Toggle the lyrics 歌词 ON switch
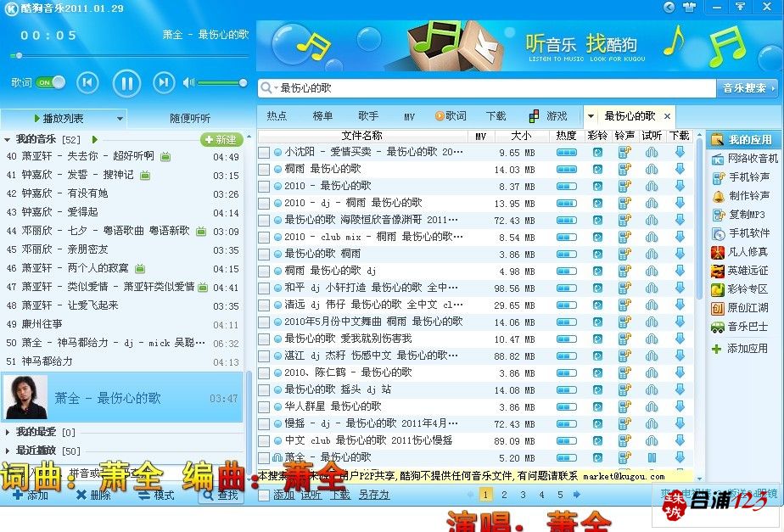The image size is (784, 532). (51, 82)
